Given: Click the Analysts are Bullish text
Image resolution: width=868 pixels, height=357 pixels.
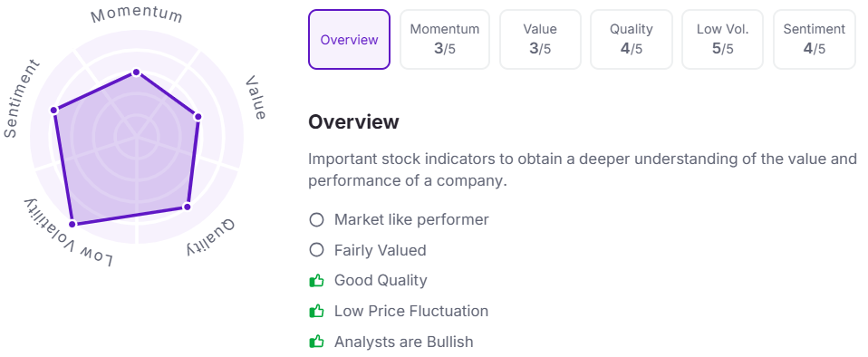Looking at the screenshot, I should (403, 342).
